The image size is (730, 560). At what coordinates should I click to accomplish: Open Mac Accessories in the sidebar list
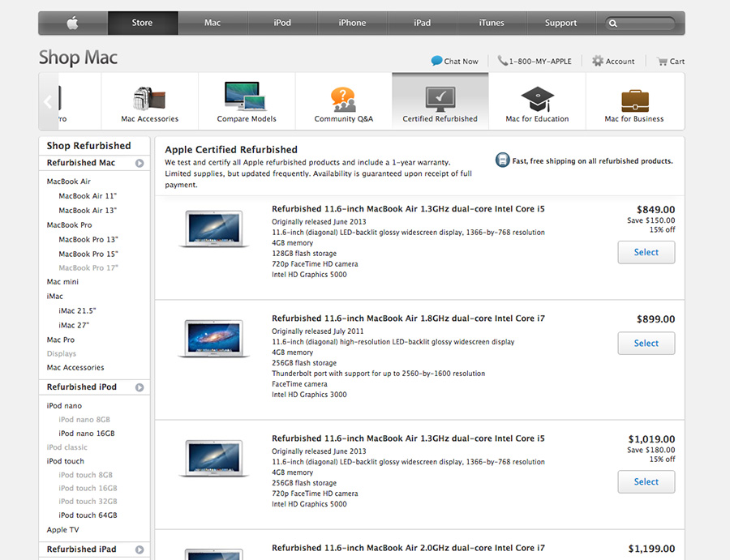75,367
